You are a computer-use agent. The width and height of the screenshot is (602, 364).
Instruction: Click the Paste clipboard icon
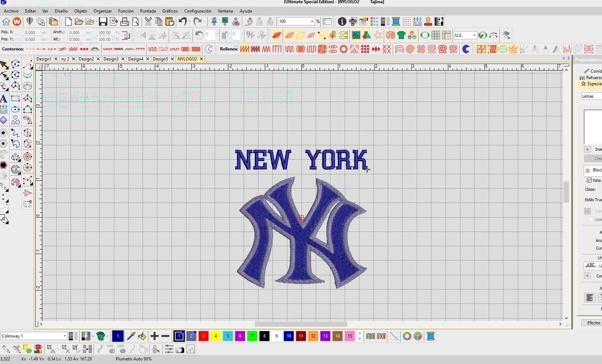[x=170, y=21]
